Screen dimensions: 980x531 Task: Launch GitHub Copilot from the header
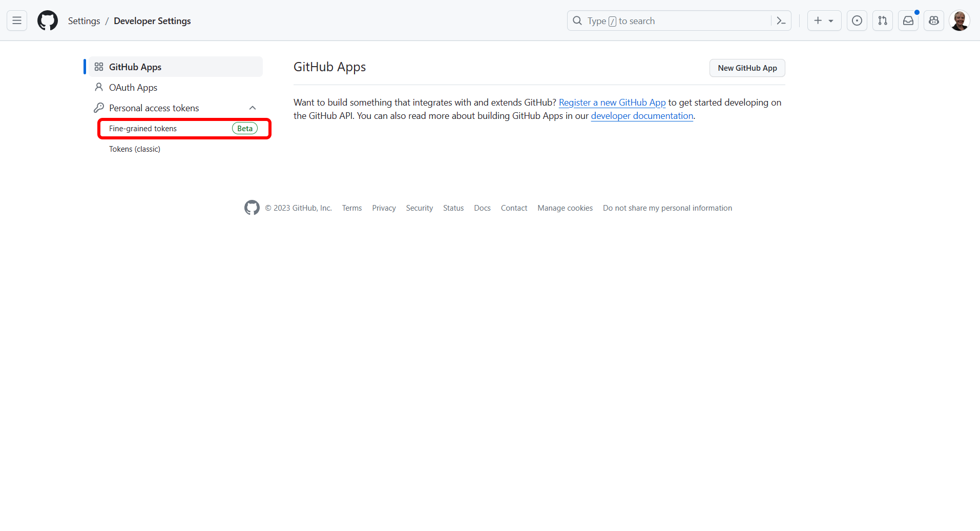coord(934,21)
